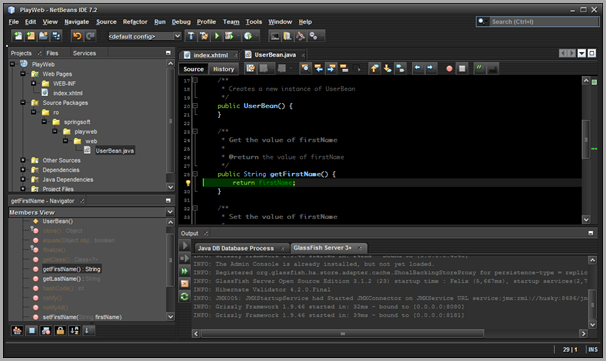Open the editor documents list dropdown
Viewport: 606px width, 361px height.
tap(582, 53)
